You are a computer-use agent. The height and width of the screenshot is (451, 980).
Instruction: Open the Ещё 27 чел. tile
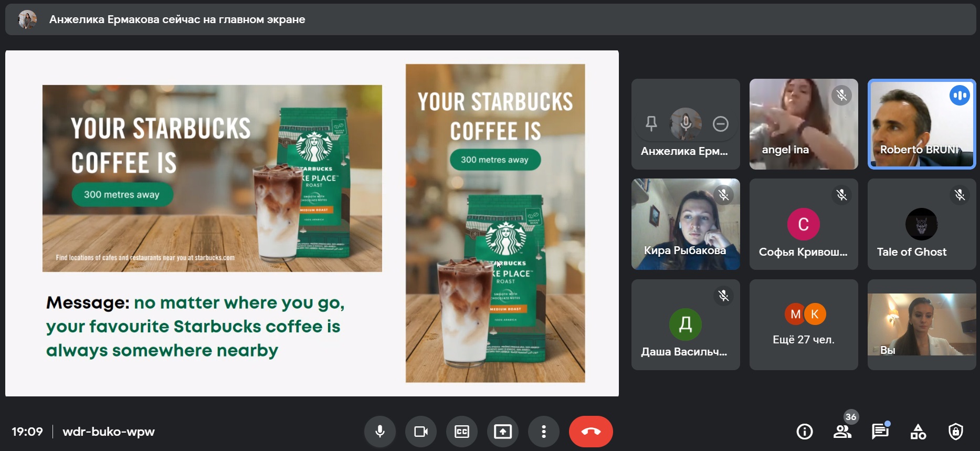coord(804,324)
